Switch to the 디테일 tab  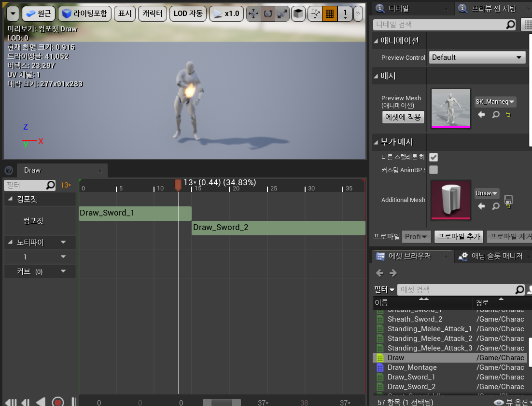(399, 9)
